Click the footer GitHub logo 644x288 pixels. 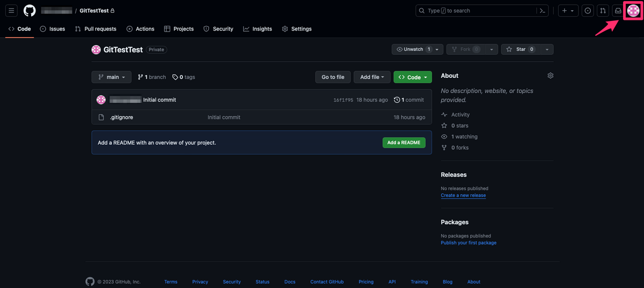click(x=90, y=282)
